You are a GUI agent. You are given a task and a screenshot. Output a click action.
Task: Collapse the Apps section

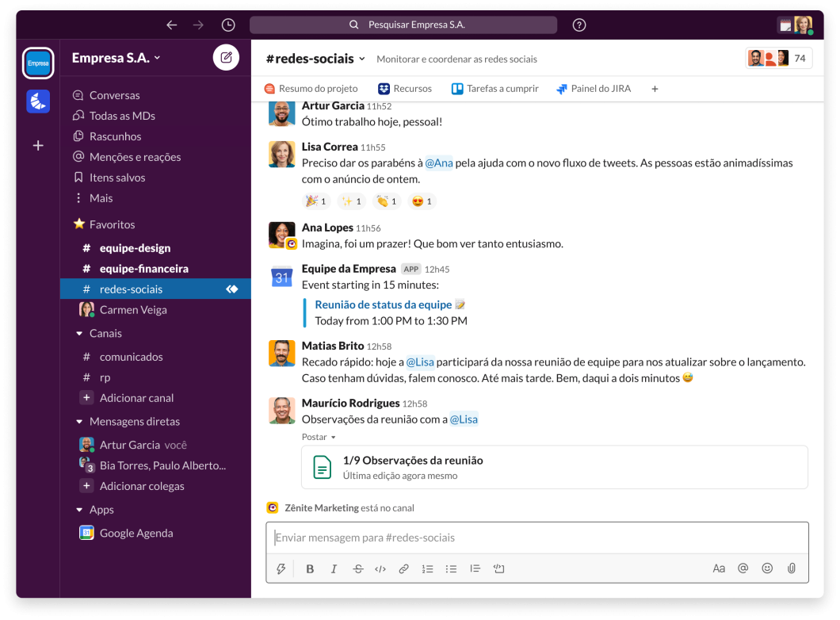[x=79, y=510]
